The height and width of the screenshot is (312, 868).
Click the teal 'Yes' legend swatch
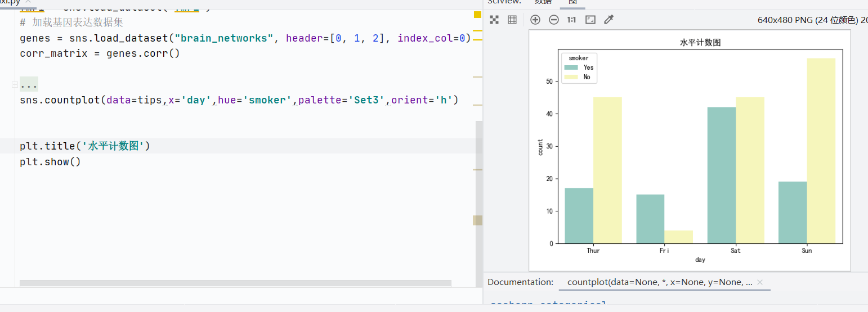[571, 67]
